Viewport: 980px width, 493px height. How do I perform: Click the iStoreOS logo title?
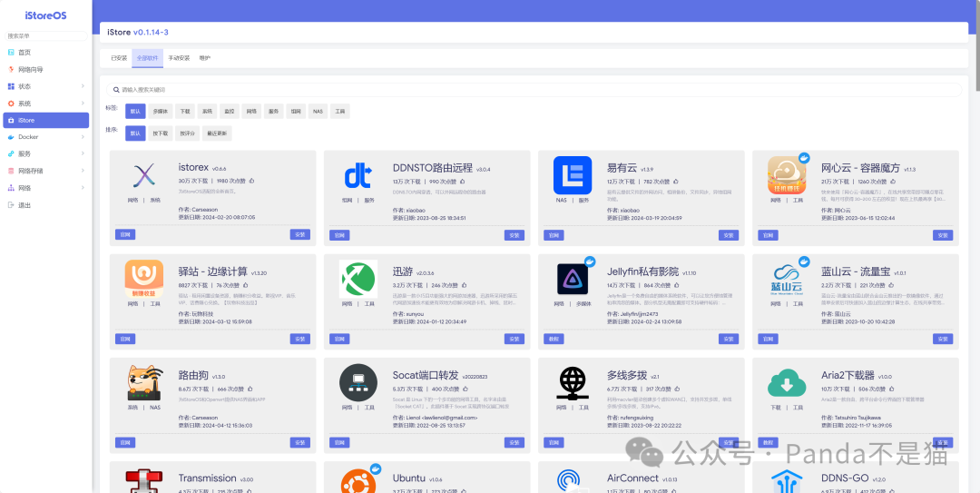[x=45, y=15]
